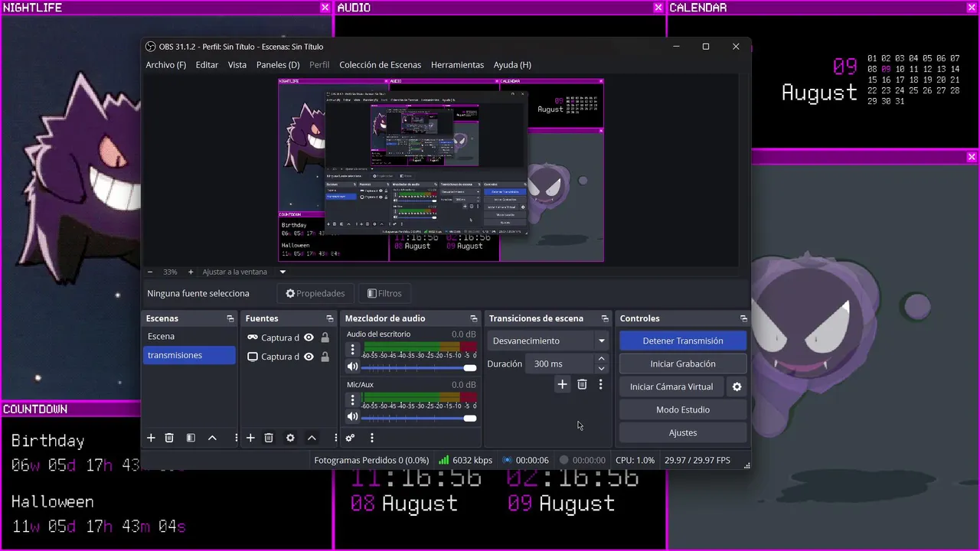Viewport: 980px width, 551px height.
Task: Click the CPU: 1.0% status entry
Action: point(635,461)
